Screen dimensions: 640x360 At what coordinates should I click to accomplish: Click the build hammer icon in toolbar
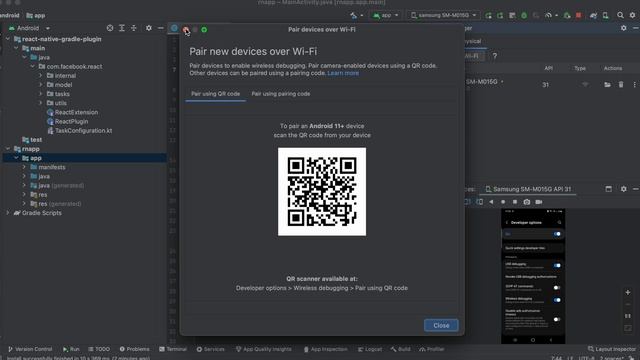coord(353,16)
